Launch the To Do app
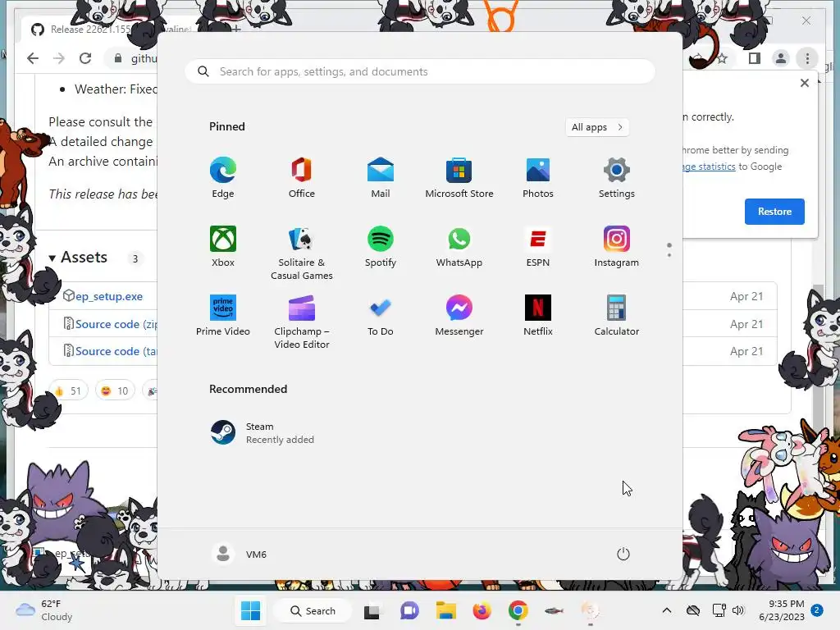The width and height of the screenshot is (840, 630). click(x=381, y=316)
